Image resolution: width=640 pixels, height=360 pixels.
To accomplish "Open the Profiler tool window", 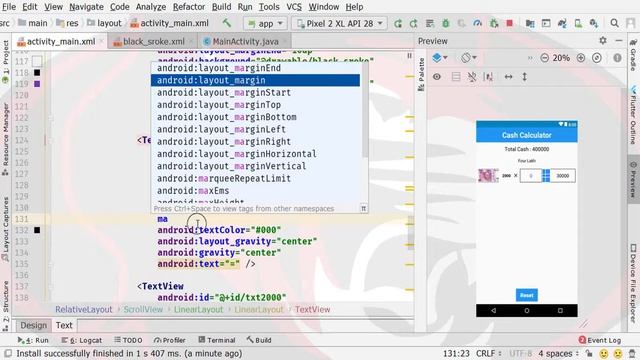I will (170, 340).
